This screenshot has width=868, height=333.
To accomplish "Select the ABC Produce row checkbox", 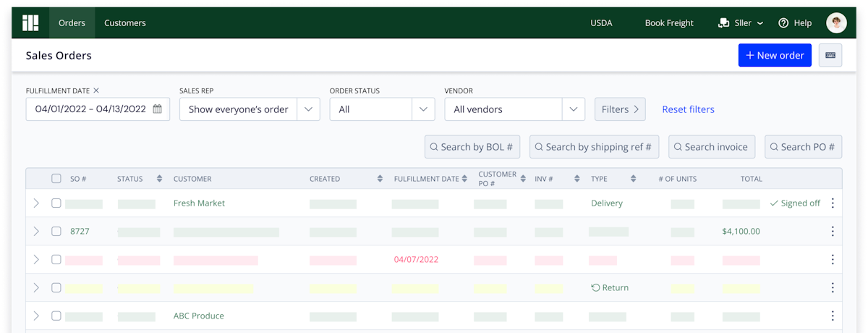I will [56, 316].
